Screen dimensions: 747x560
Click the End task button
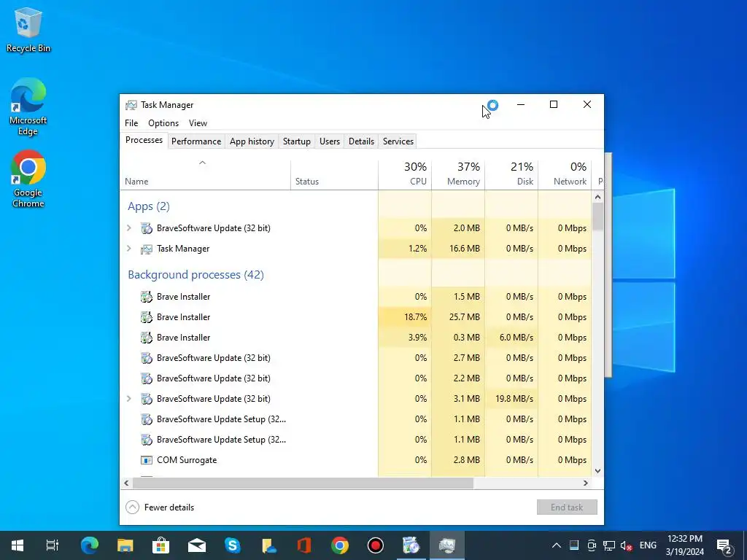(567, 507)
